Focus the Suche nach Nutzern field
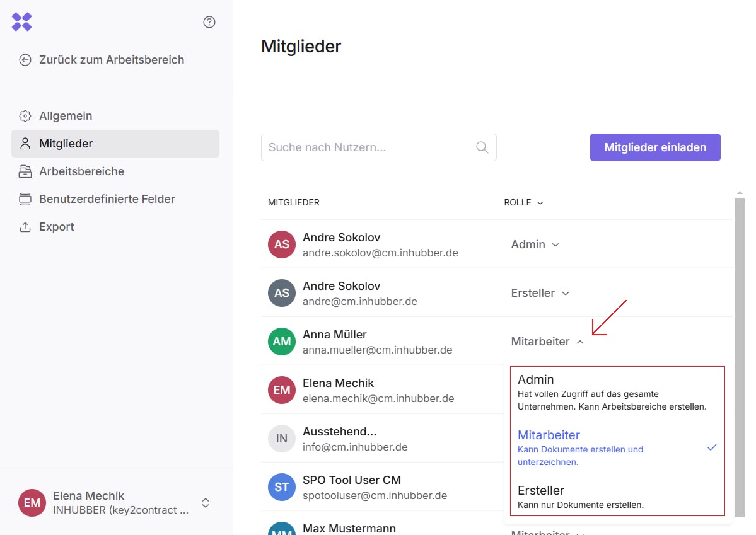This screenshot has width=756, height=535. click(369, 147)
